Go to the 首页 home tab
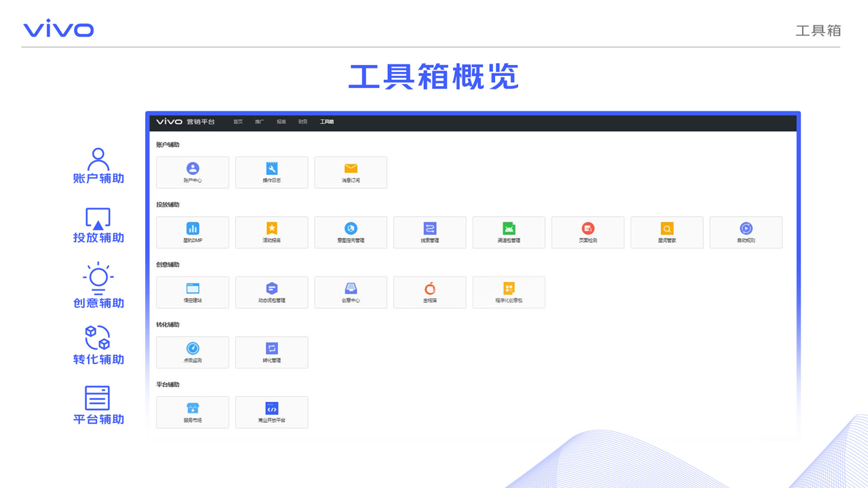 point(238,122)
